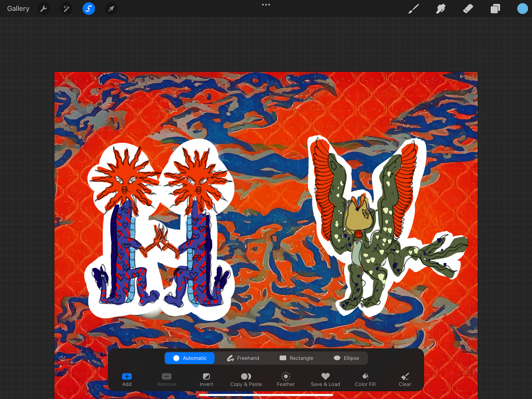Viewport: 532px width, 399px height.
Task: Switch to Freehand selection mode
Action: (243, 358)
